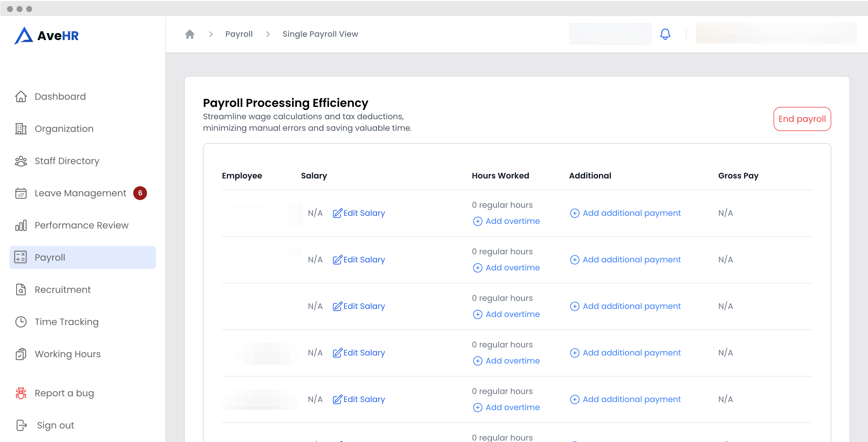Click the Leave Management badge showing 6
This screenshot has width=868, height=442.
[140, 193]
